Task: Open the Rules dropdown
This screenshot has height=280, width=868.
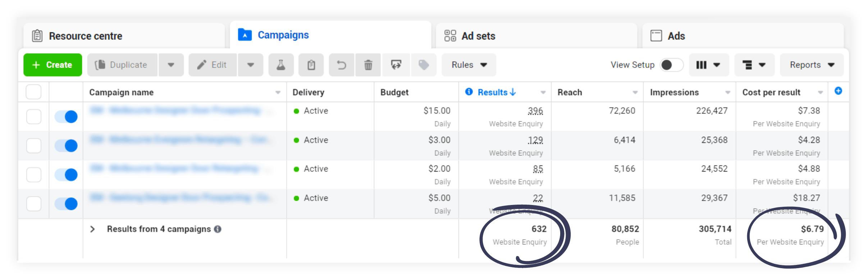Action: click(469, 65)
